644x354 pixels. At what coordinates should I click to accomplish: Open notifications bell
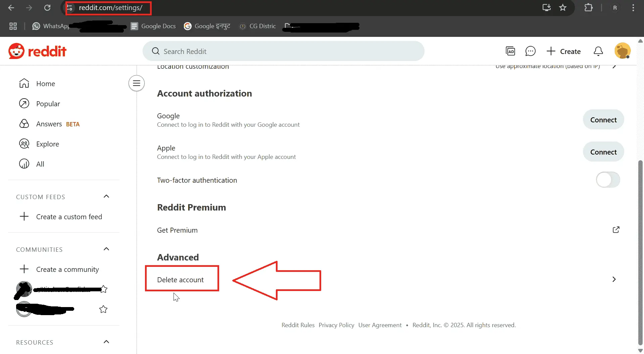tap(598, 51)
